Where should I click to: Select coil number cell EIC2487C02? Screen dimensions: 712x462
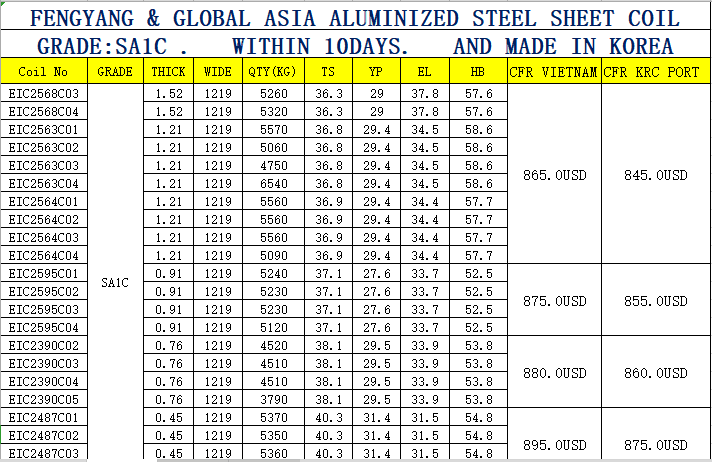click(x=44, y=435)
